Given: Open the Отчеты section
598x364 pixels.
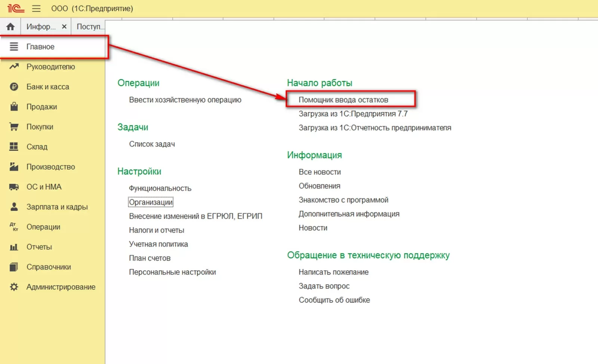Looking at the screenshot, I should click(x=39, y=247).
